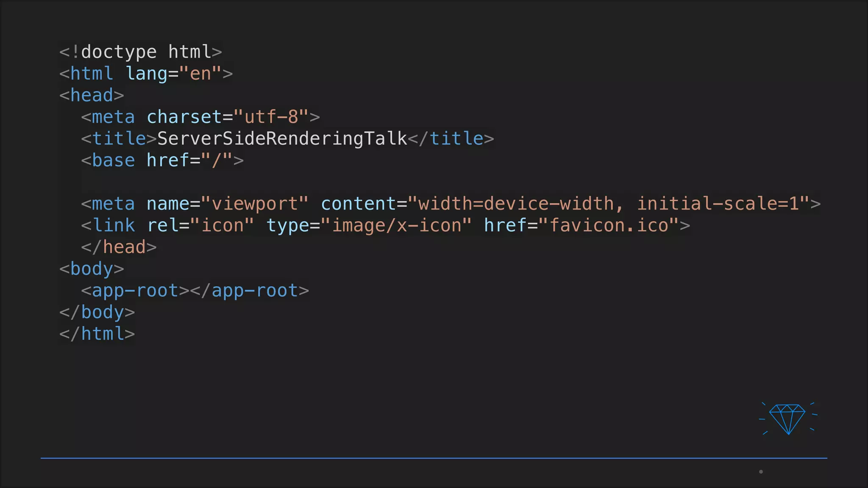868x488 pixels.
Task: Click the closing html tag
Action: click(97, 334)
